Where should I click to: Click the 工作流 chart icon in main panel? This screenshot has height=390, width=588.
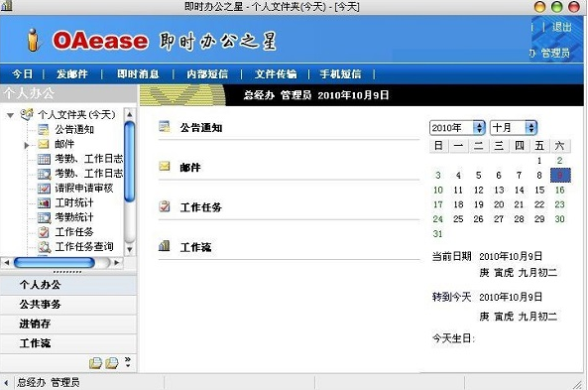[165, 246]
